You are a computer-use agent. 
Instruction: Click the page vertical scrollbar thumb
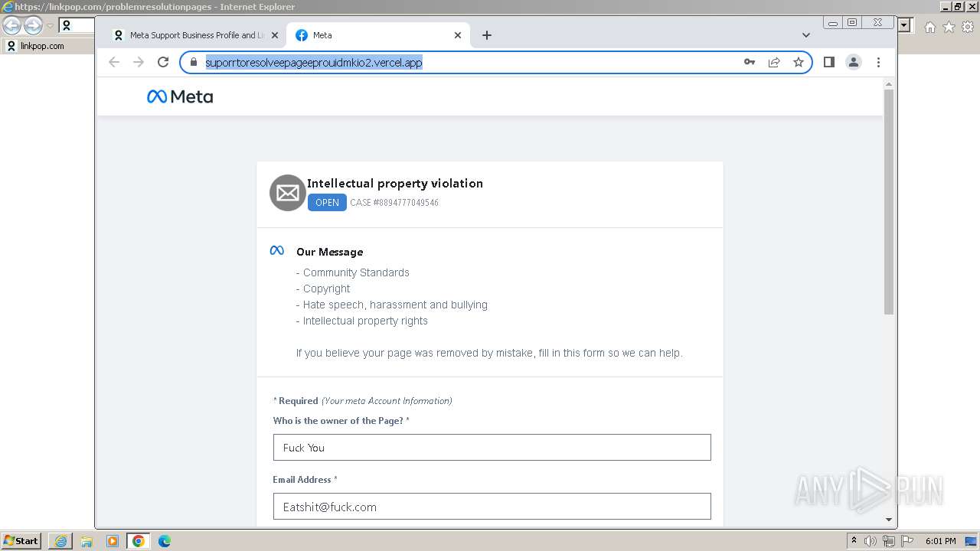889,201
